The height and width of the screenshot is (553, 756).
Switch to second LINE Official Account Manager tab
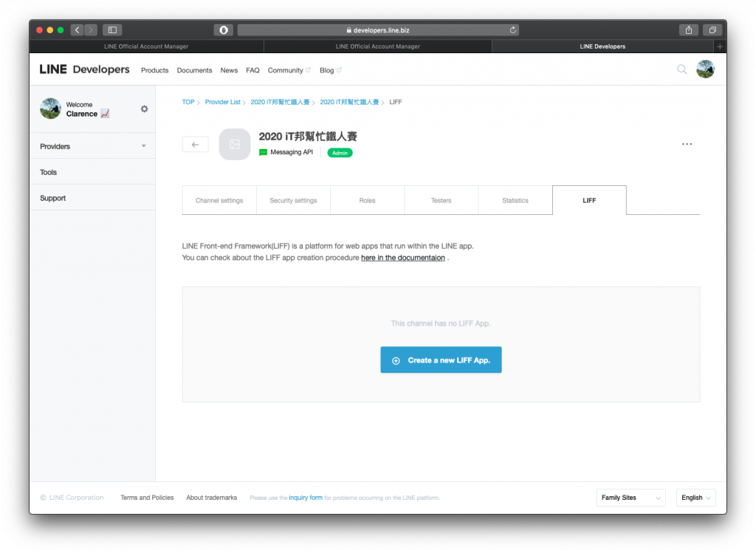tap(377, 47)
